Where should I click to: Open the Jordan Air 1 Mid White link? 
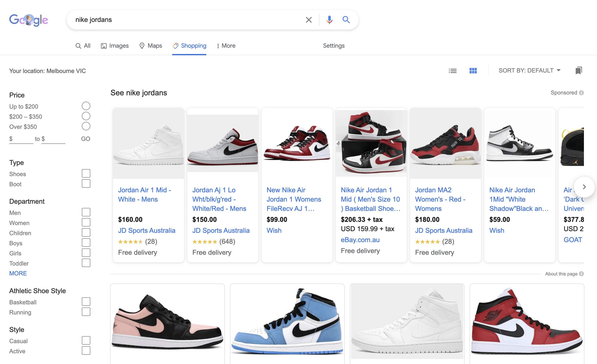pyautogui.click(x=145, y=194)
